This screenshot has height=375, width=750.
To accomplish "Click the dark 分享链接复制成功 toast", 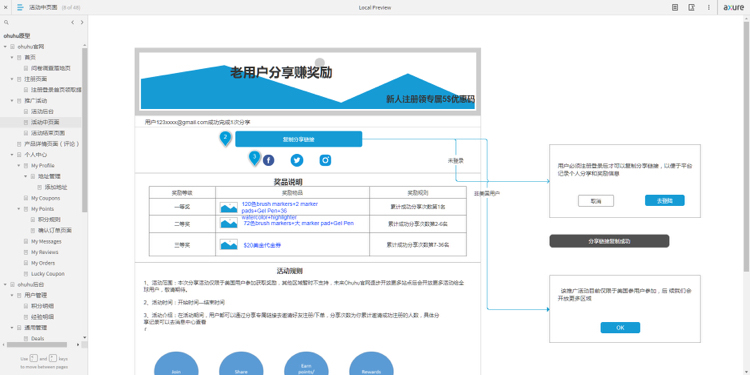I will (609, 241).
